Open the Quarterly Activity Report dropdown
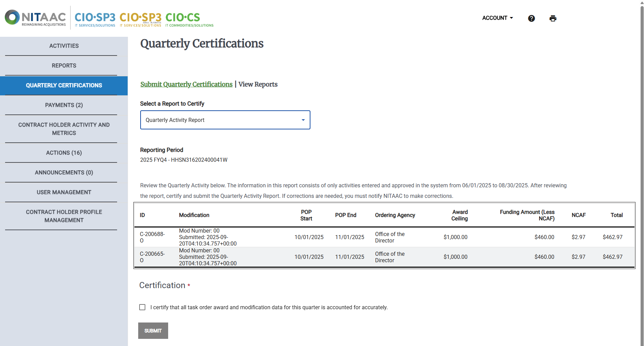644x346 pixels. [225, 120]
